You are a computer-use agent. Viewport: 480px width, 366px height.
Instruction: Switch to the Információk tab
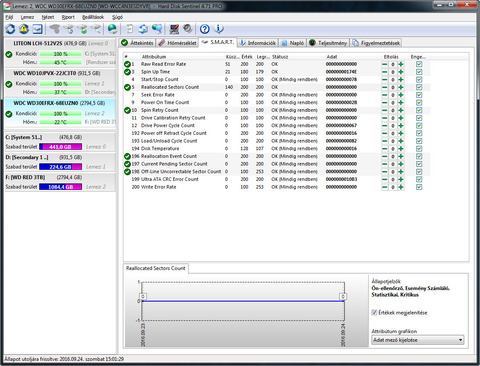pos(258,43)
